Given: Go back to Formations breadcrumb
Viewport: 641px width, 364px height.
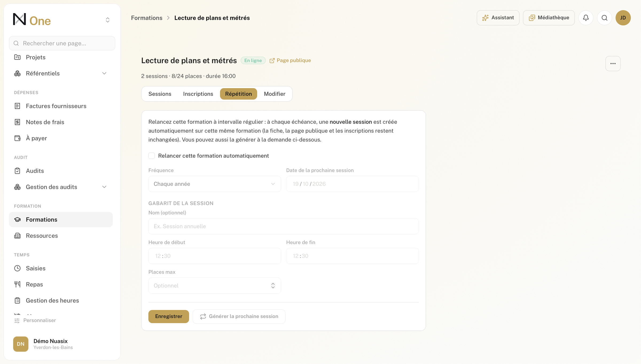Looking at the screenshot, I should (x=147, y=18).
